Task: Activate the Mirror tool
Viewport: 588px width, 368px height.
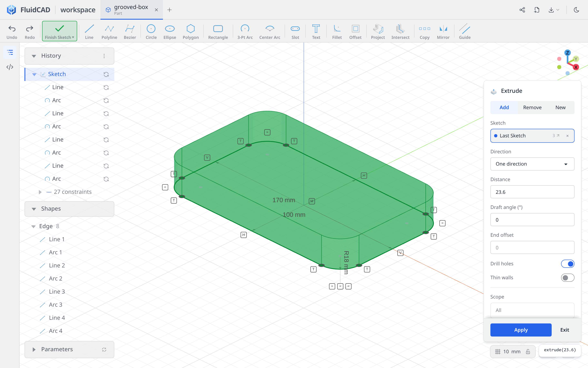Action: coord(443,31)
